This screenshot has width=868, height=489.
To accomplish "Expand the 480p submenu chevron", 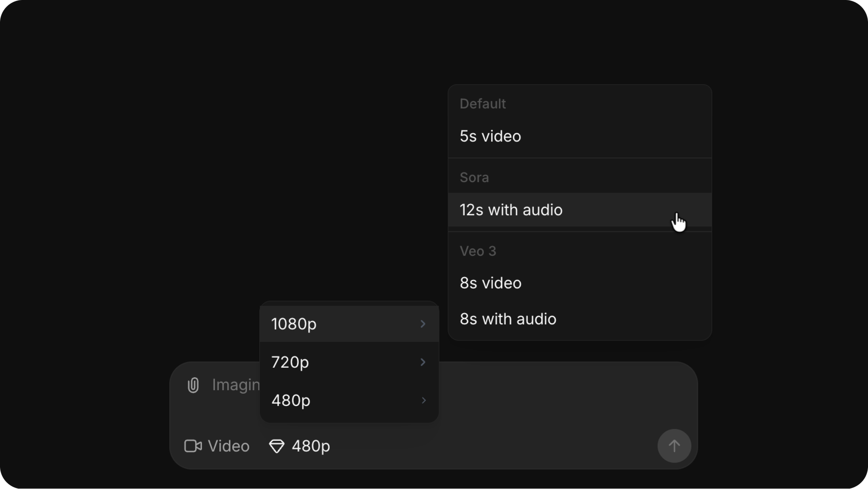I will coord(424,400).
